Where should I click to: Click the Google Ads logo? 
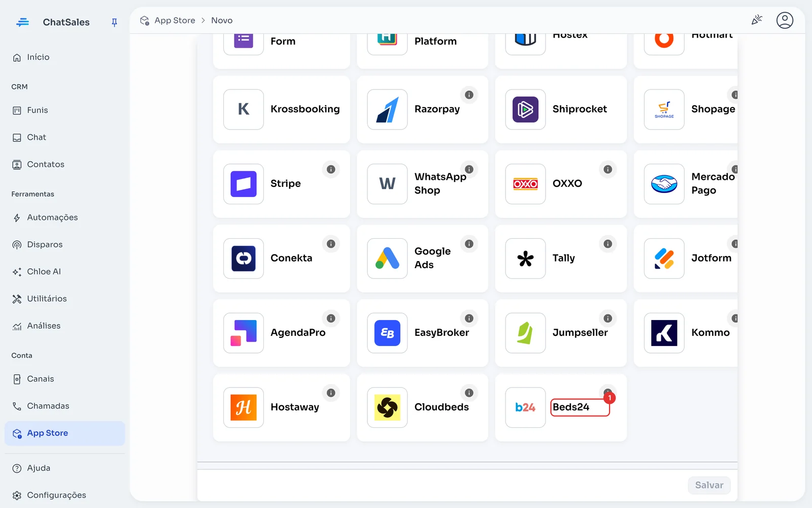[x=387, y=259]
